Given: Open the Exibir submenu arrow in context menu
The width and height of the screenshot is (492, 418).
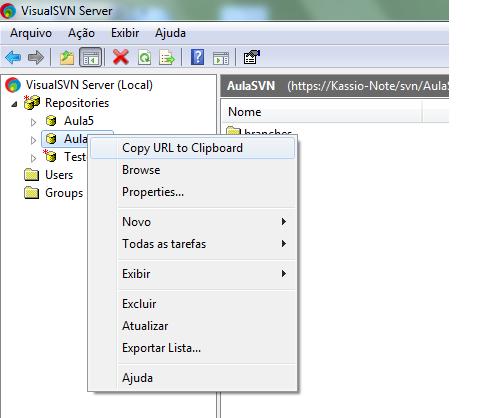Looking at the screenshot, I should pyautogui.click(x=283, y=274).
